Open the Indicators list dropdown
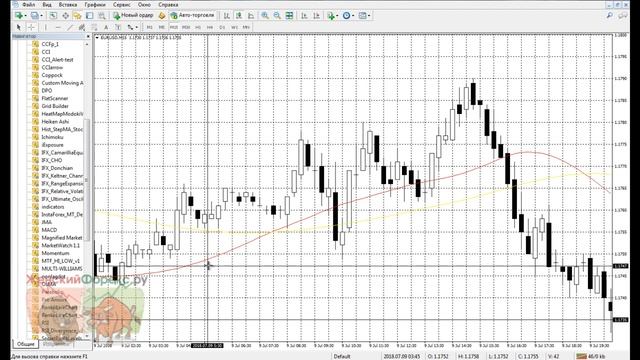The width and height of the screenshot is (640, 360). [333, 16]
